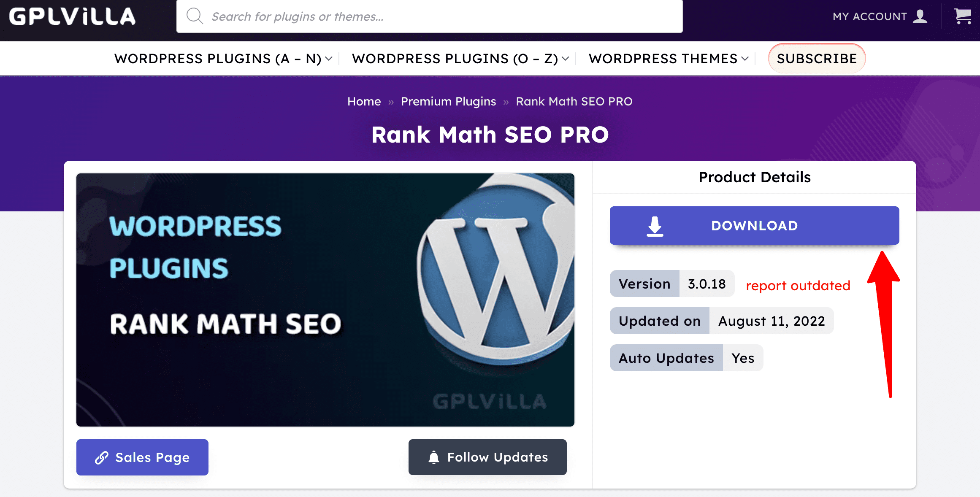Open the WordPress Plugins (A – N) menu

217,59
